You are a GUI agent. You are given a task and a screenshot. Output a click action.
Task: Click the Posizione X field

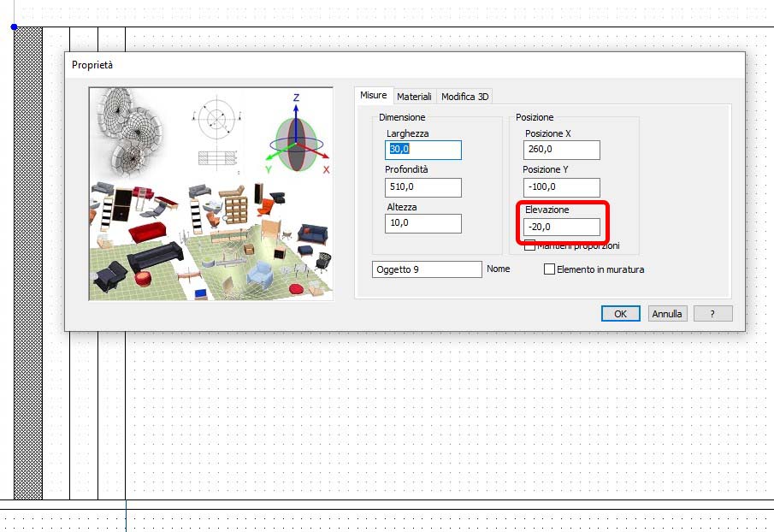tap(562, 150)
